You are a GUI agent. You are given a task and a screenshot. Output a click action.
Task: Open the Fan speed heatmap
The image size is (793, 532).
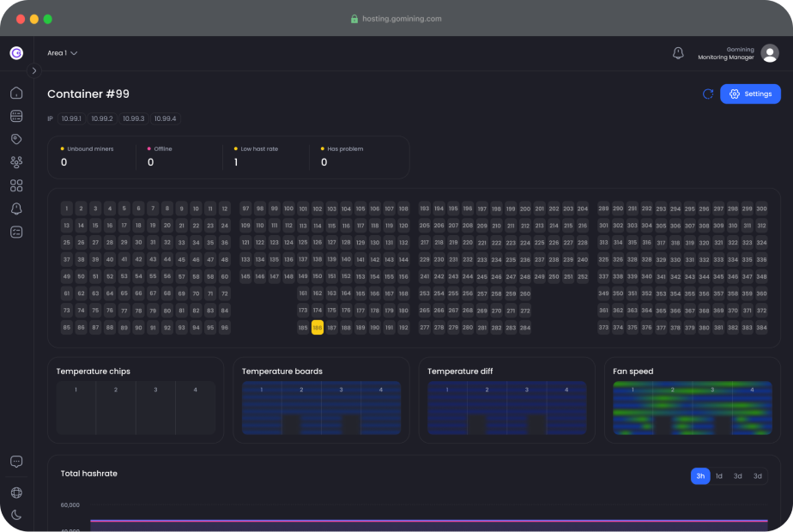(x=693, y=408)
